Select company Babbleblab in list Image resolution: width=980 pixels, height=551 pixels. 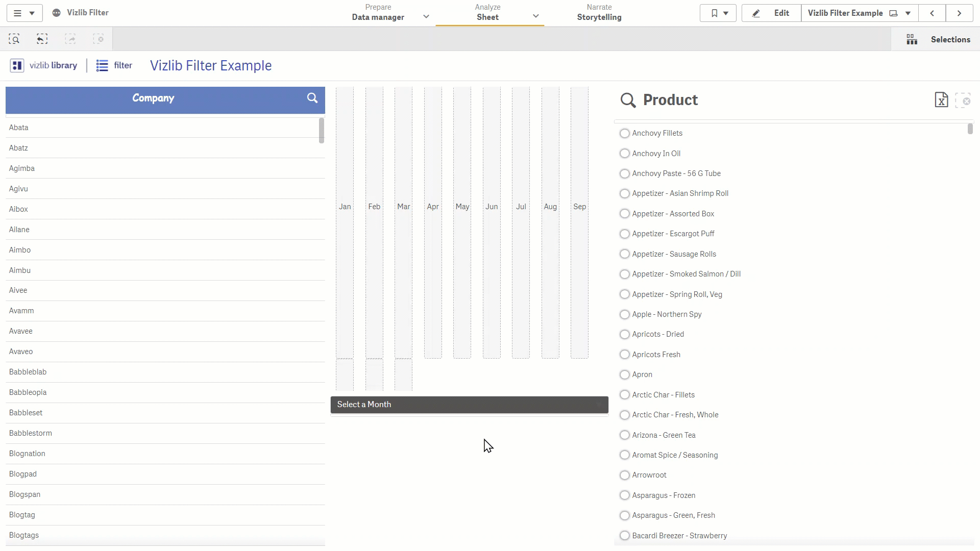click(x=165, y=372)
